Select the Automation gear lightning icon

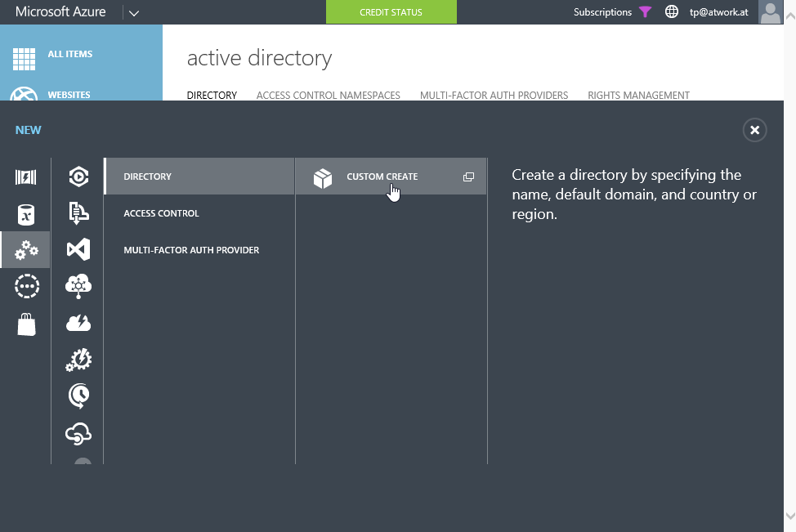tap(78, 360)
